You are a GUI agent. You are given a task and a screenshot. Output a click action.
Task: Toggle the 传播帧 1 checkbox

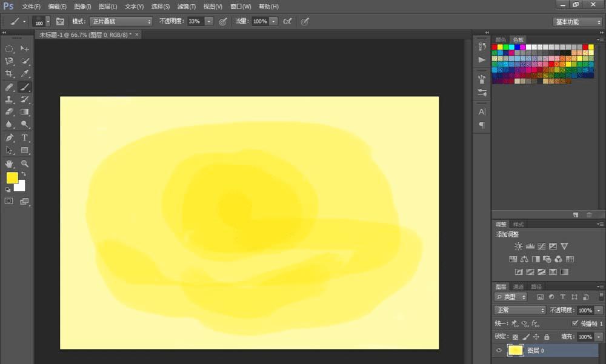[x=575, y=323]
